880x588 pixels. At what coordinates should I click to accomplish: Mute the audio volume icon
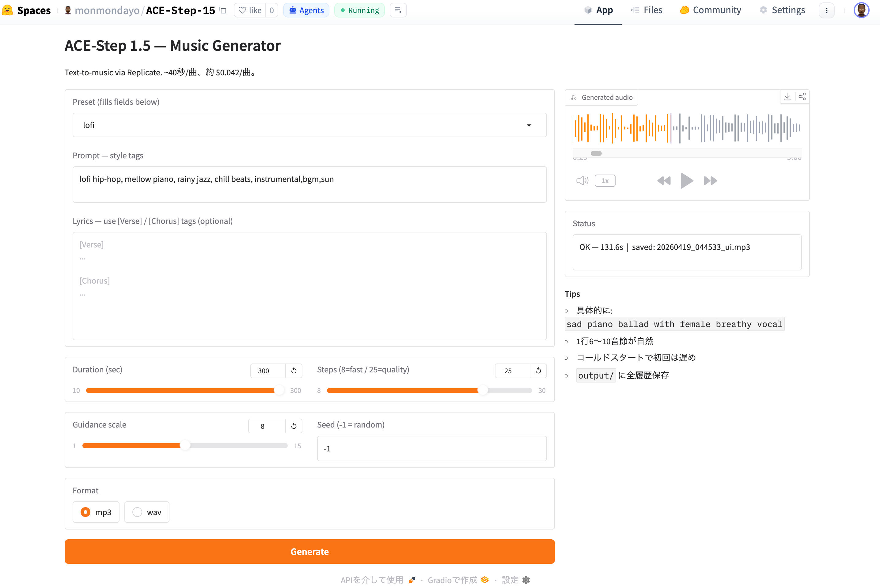click(582, 181)
